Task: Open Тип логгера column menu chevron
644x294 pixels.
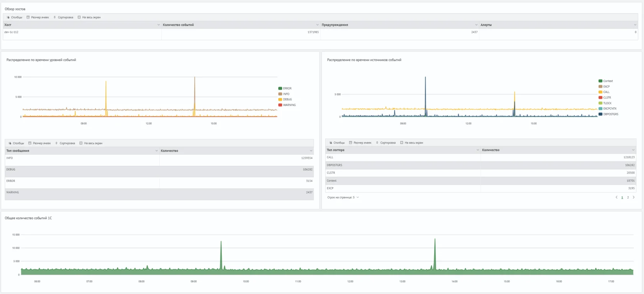Action: coord(478,150)
